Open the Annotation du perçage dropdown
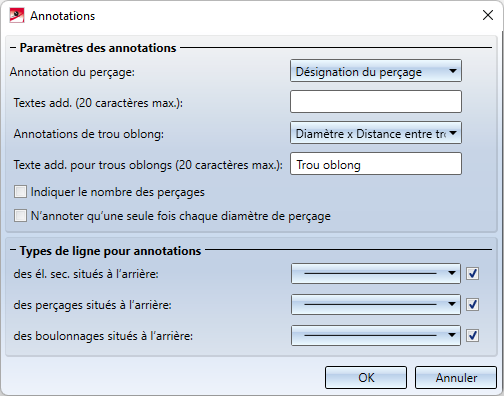 coord(376,71)
